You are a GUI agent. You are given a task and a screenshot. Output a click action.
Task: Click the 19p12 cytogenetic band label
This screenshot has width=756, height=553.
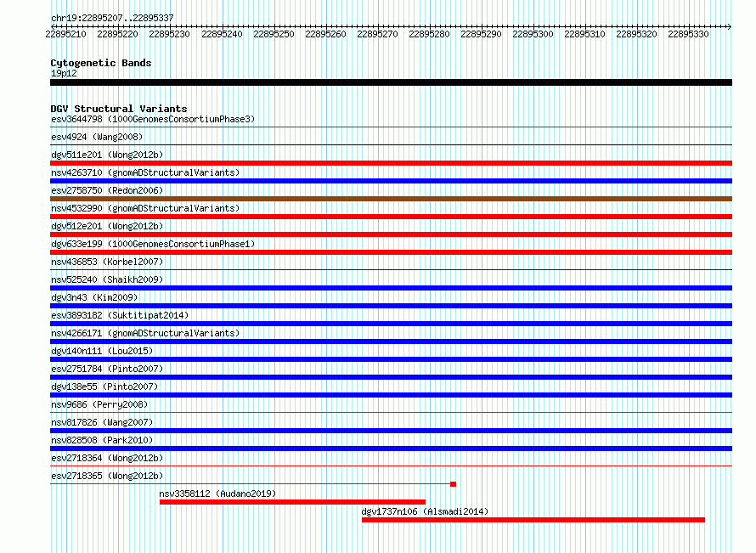coord(64,73)
